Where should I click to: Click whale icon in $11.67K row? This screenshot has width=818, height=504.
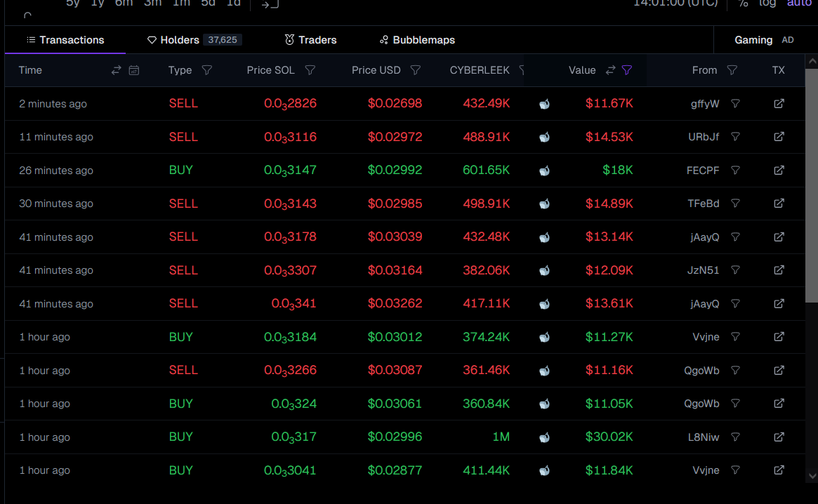click(544, 104)
